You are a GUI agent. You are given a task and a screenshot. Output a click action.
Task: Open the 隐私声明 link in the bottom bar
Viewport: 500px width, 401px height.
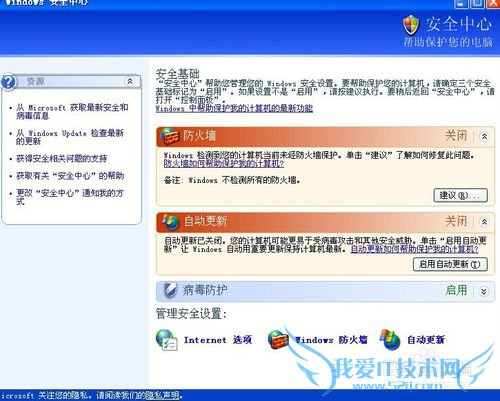163,396
